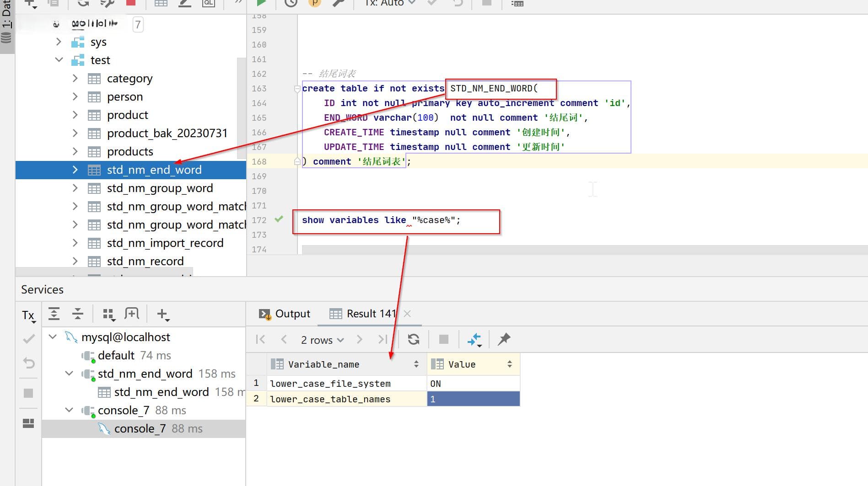Image resolution: width=868 pixels, height=486 pixels.
Task: Click Collapse All icon in Services toolbar
Action: 78,314
